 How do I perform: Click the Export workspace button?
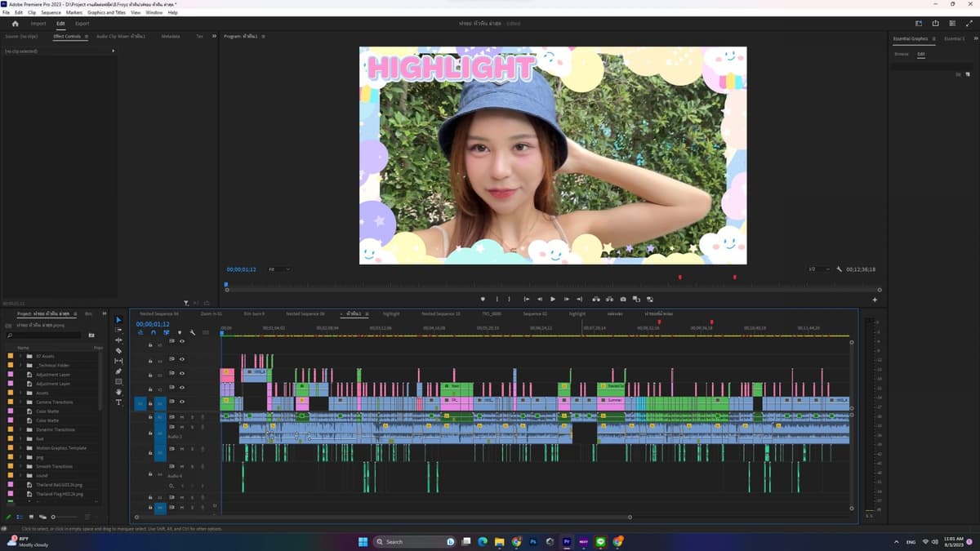point(82,24)
